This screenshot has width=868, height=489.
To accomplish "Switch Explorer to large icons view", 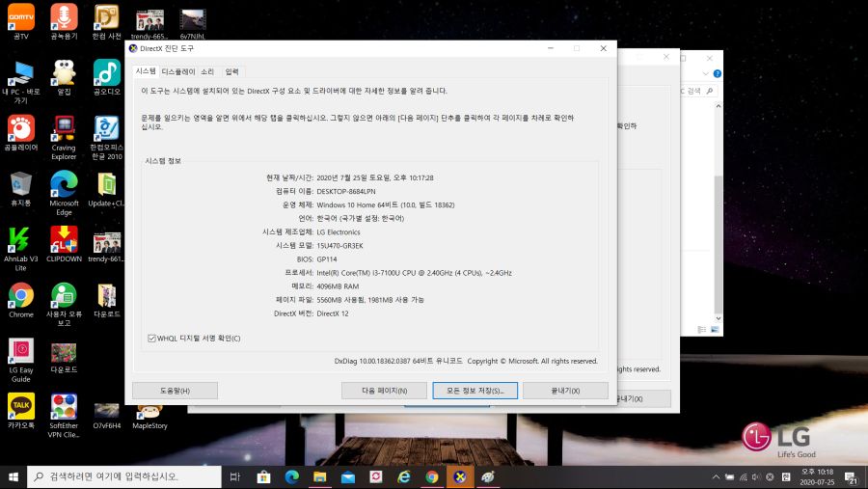I will point(715,330).
